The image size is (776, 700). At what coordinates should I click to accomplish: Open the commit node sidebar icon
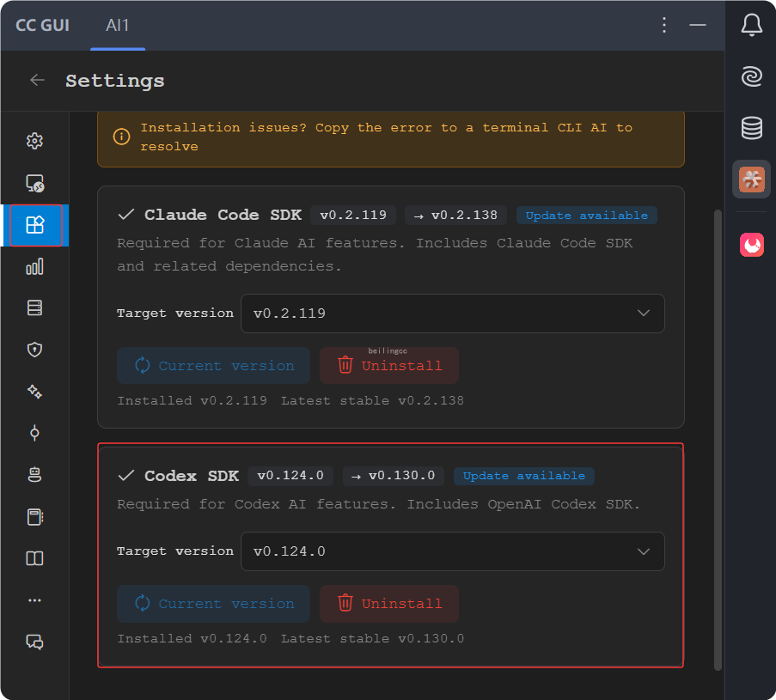[34, 433]
